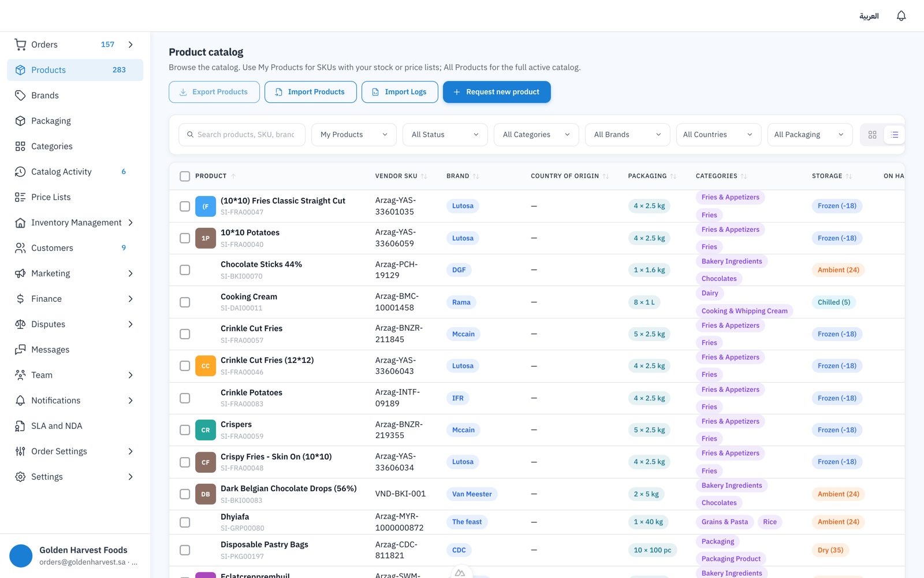Click the Settings gear icon
This screenshot has width=924, height=578.
pos(20,477)
